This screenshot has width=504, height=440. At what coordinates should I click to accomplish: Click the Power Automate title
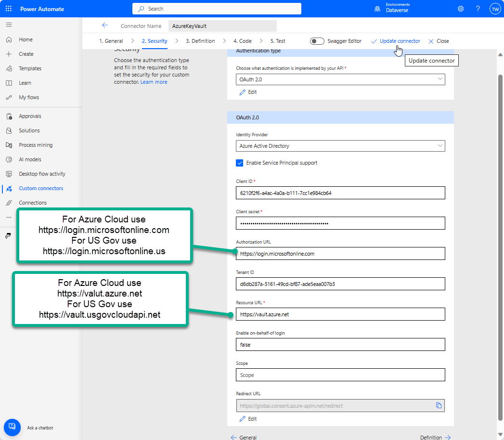(42, 9)
